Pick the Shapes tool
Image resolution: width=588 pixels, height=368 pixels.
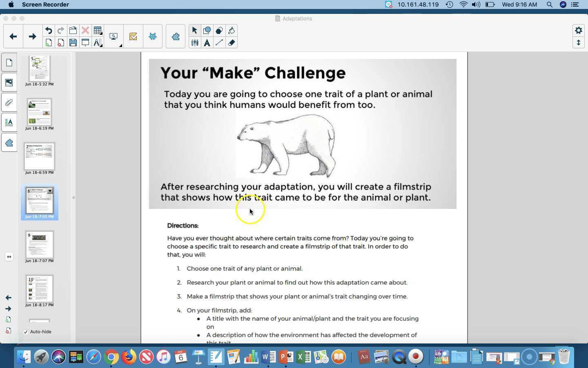tap(207, 30)
